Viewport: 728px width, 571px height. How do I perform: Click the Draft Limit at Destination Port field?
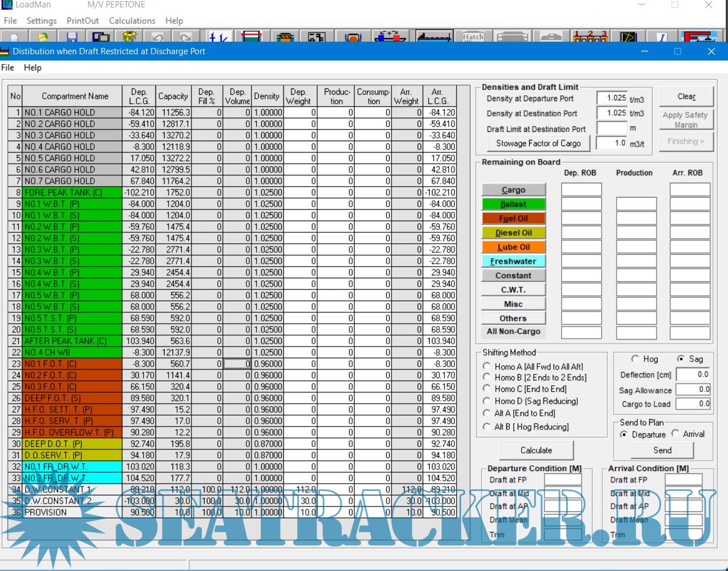point(611,128)
